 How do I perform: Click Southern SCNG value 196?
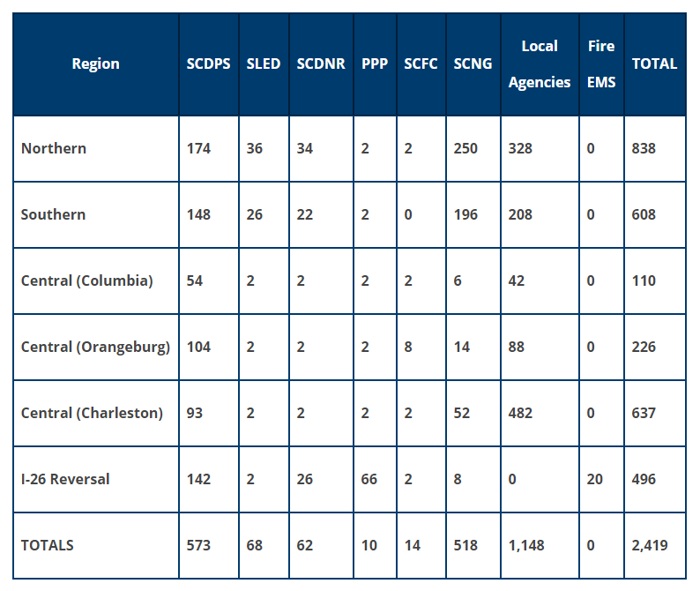click(x=465, y=214)
